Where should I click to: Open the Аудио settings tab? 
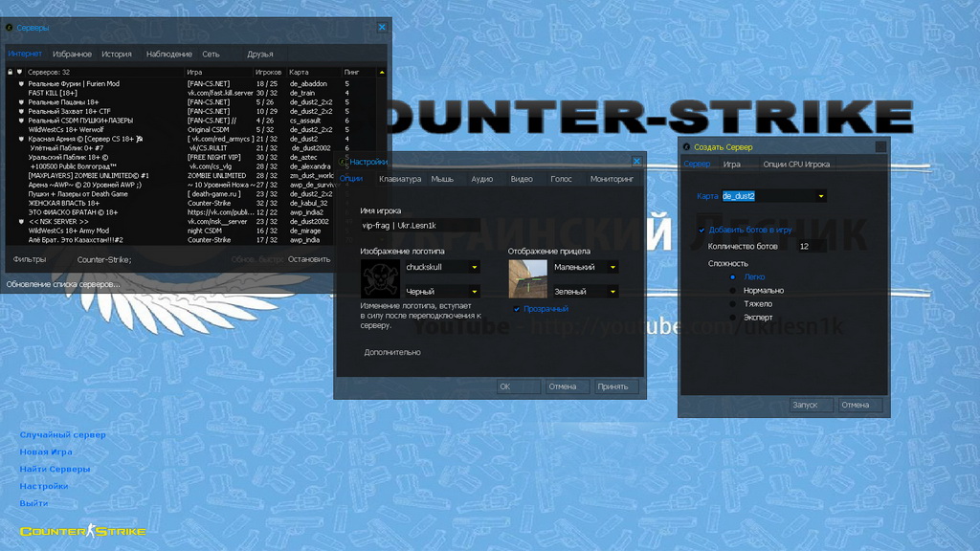[482, 179]
